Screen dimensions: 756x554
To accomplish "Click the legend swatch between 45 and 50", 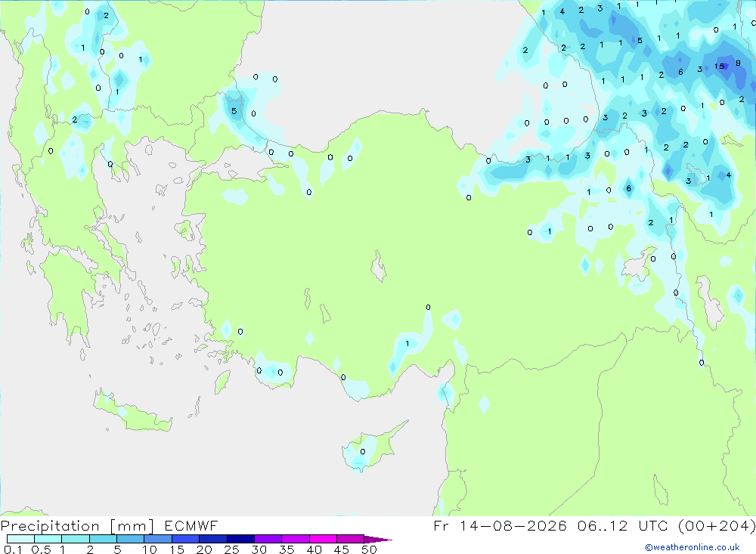I will [350, 539].
